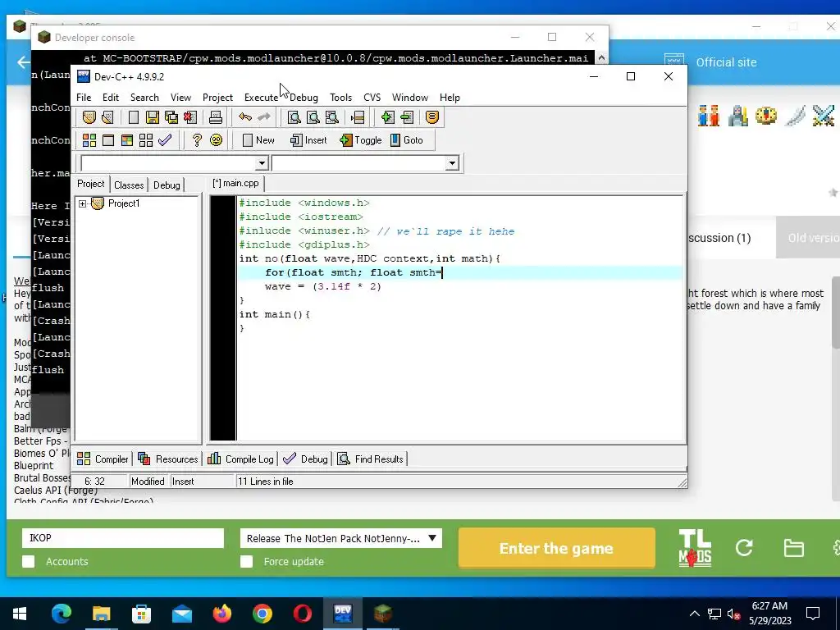Click the TL Mods icon in TLauncher
Screen dimensions: 840x630
[x=695, y=548]
